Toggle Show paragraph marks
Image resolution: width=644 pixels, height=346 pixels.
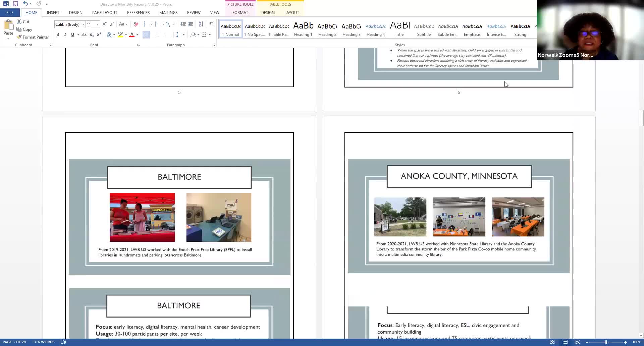click(x=211, y=24)
